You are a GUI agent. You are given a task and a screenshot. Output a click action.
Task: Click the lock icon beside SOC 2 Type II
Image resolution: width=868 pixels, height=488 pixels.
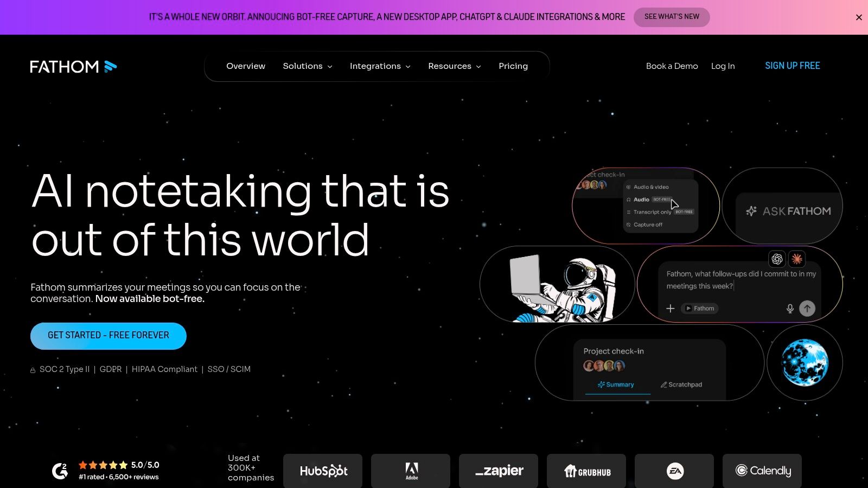coord(33,370)
